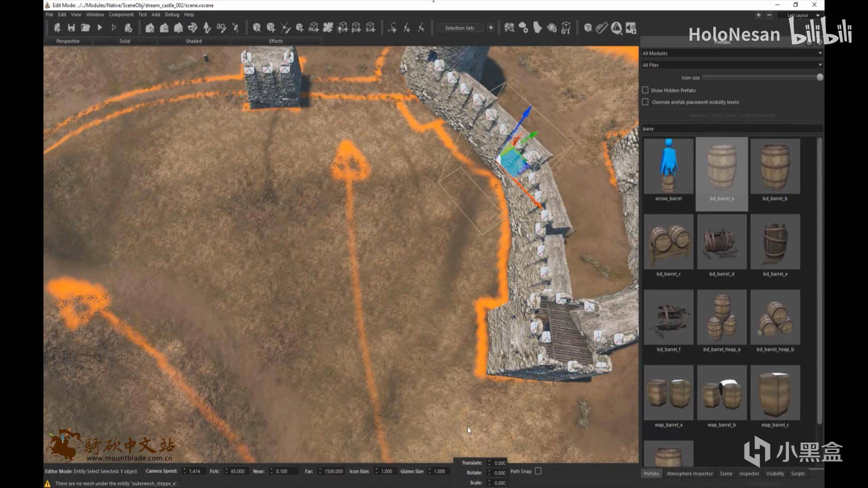The width and height of the screenshot is (868, 488).
Task: Click the Effects view button
Action: pos(276,41)
